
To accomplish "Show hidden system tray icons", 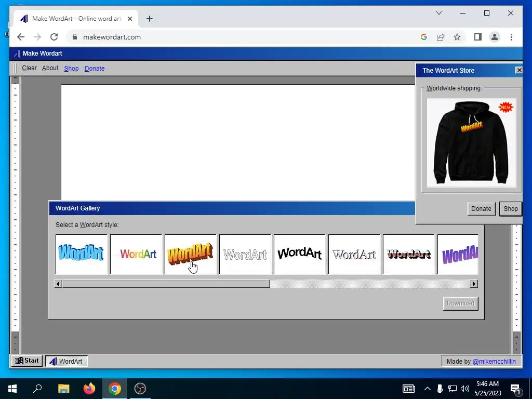I will (x=428, y=389).
